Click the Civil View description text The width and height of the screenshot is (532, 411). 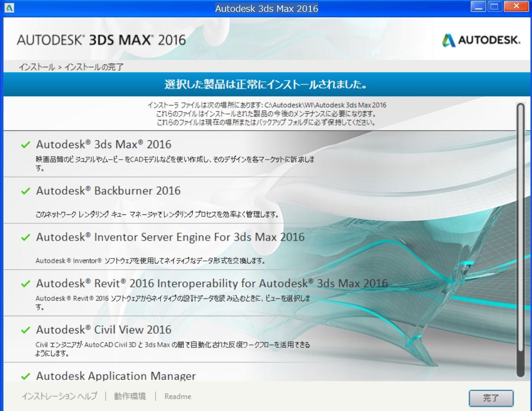[x=172, y=349]
